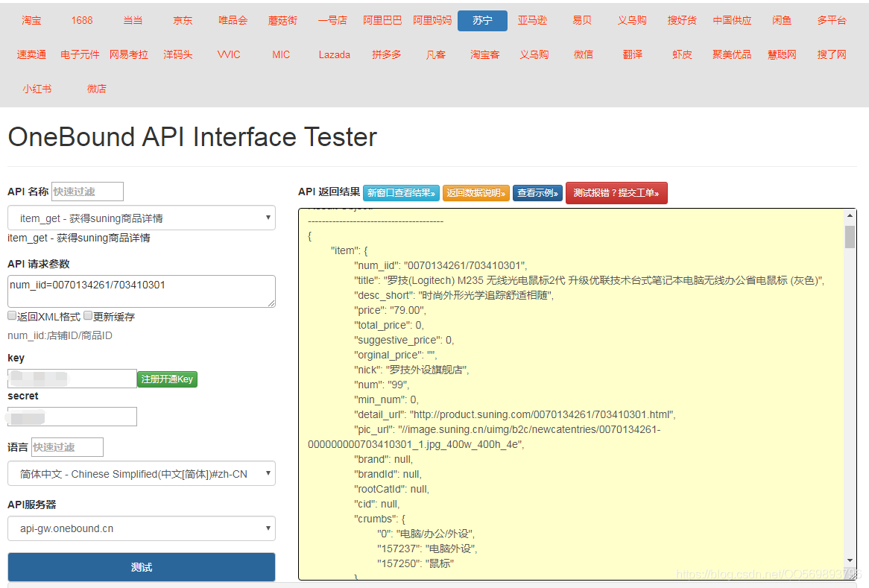This screenshot has height=588, width=869.
Task: Click the secret input field
Action: (x=72, y=417)
